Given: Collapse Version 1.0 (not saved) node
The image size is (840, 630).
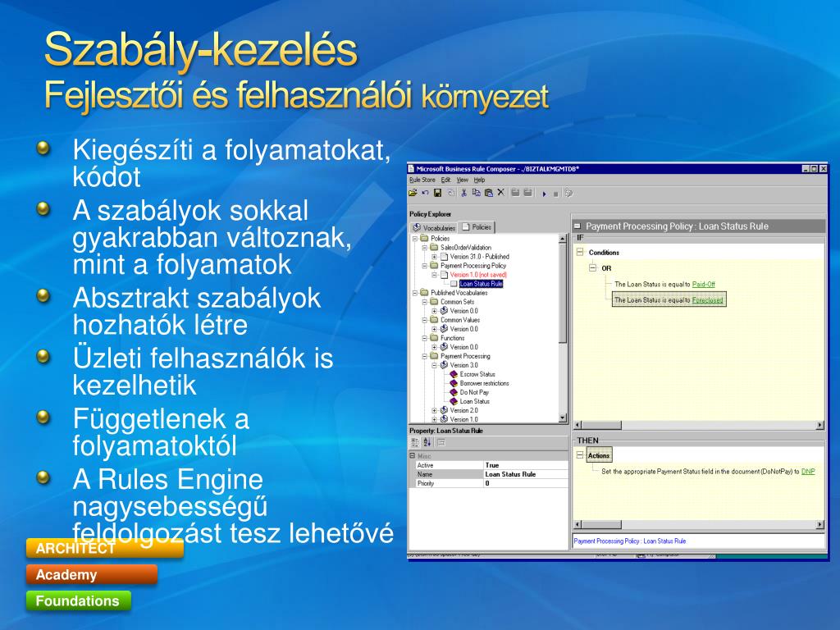Looking at the screenshot, I should 435,275.
